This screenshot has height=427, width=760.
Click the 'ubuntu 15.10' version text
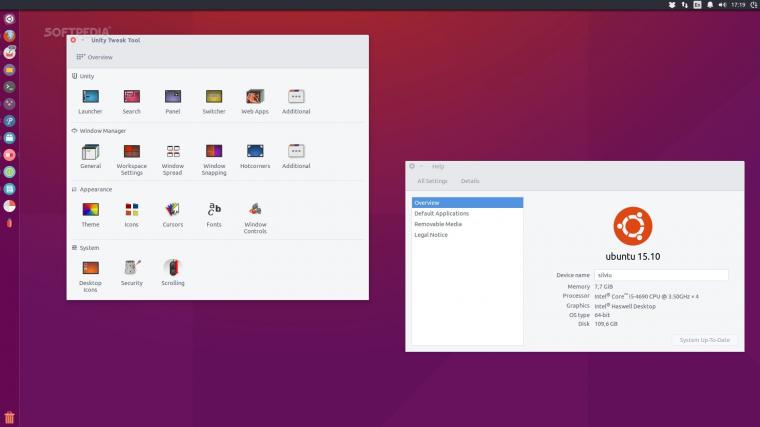(x=633, y=256)
